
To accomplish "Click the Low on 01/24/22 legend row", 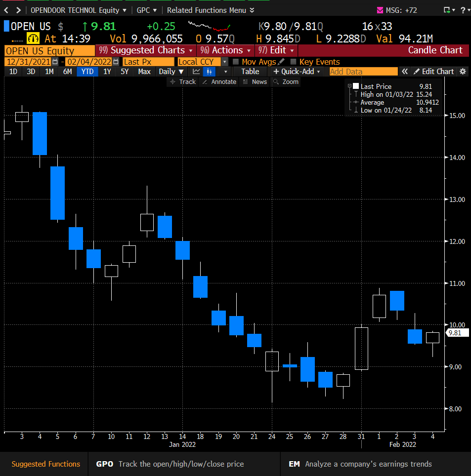I will coord(396,110).
